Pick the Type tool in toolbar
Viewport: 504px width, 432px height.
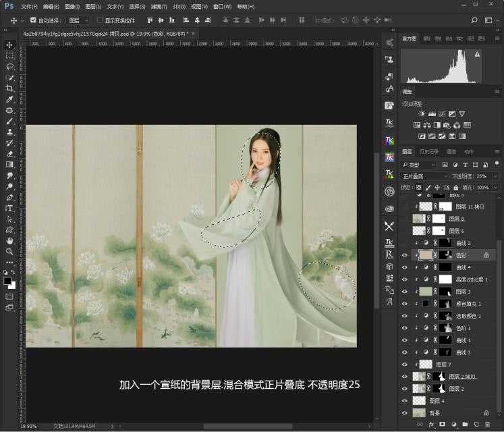pos(9,208)
